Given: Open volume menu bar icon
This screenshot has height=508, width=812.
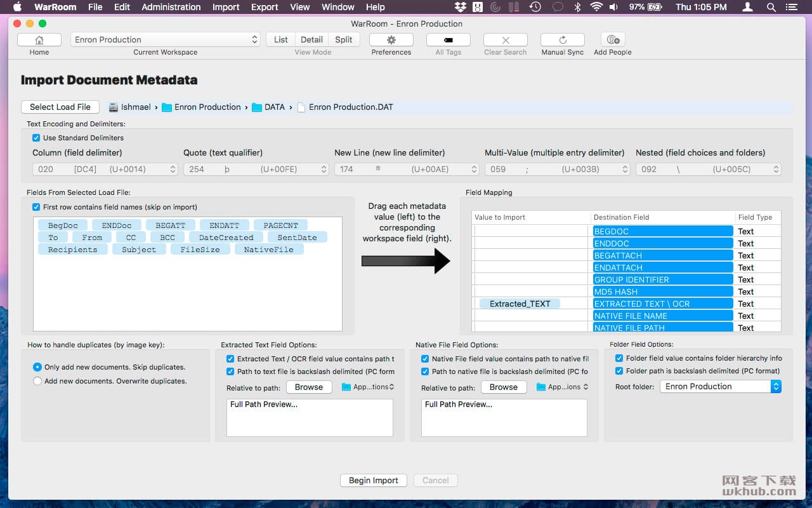Looking at the screenshot, I should pyautogui.click(x=615, y=7).
